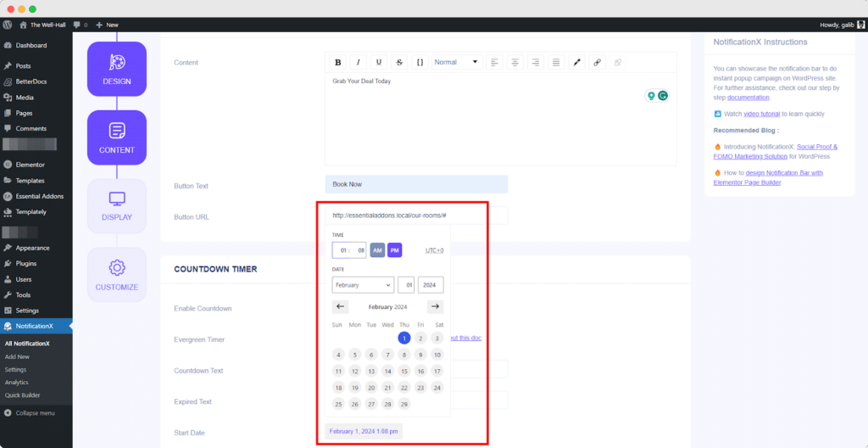Select PM in the time picker

395,250
